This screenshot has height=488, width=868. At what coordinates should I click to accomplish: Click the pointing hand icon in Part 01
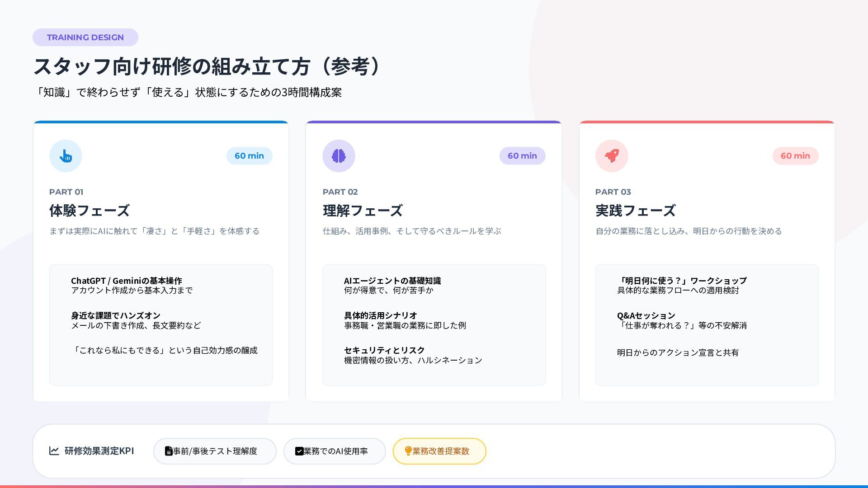pyautogui.click(x=66, y=156)
